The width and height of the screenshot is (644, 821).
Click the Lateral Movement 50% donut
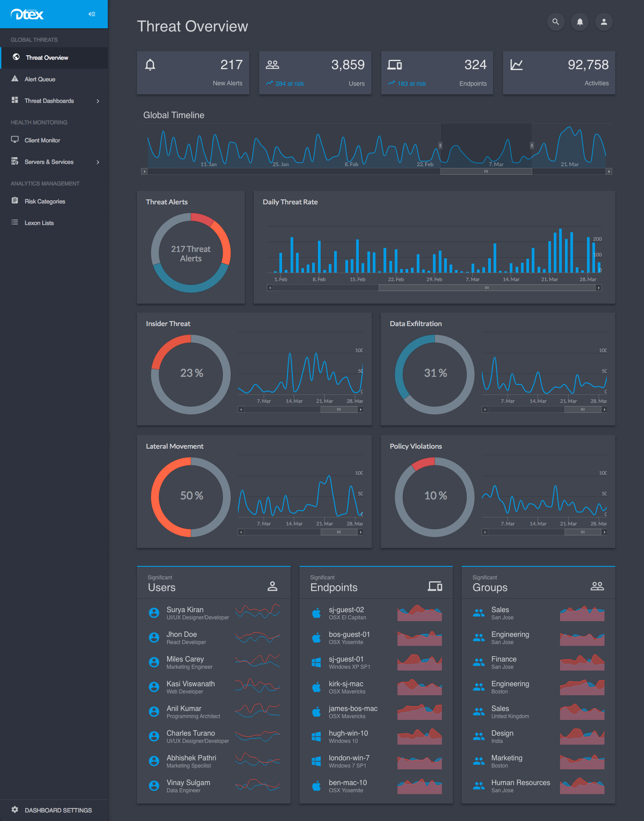coord(191,497)
